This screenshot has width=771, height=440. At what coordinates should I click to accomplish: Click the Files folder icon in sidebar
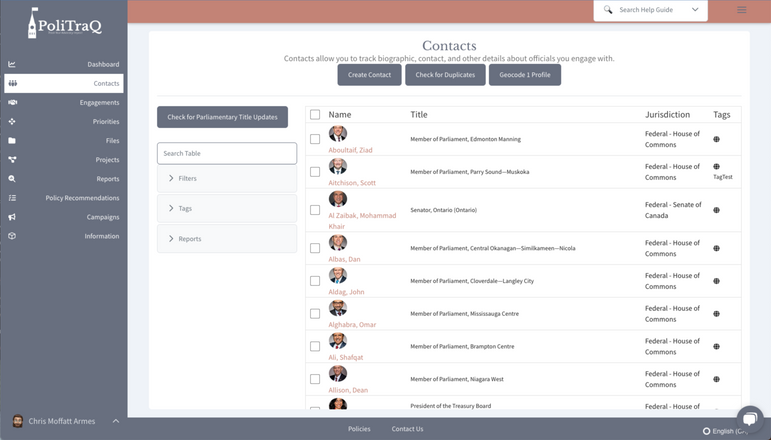(12, 140)
